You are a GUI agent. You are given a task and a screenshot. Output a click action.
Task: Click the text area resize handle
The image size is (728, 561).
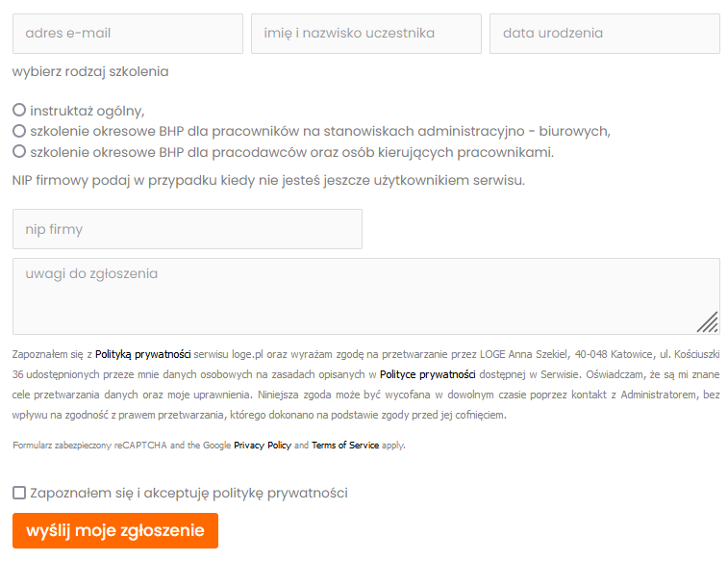(x=708, y=321)
